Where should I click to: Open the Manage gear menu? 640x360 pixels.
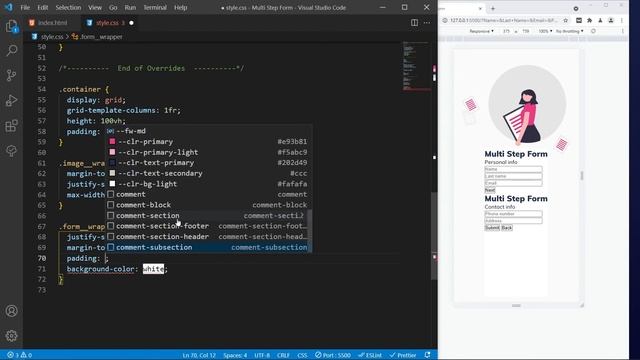pyautogui.click(x=11, y=336)
